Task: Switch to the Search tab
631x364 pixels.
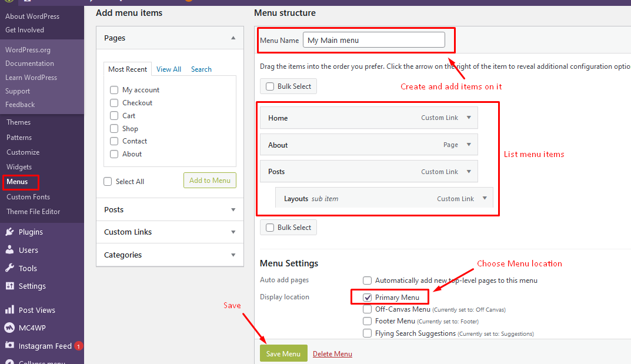Action: click(x=201, y=69)
